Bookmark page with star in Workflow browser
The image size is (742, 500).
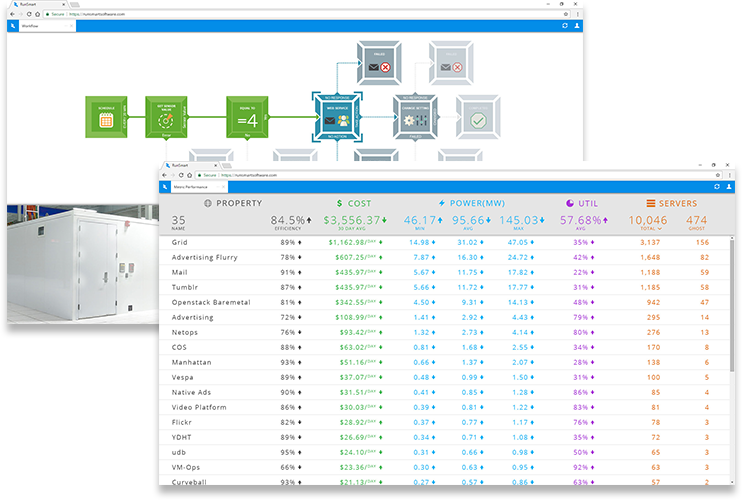(x=565, y=14)
